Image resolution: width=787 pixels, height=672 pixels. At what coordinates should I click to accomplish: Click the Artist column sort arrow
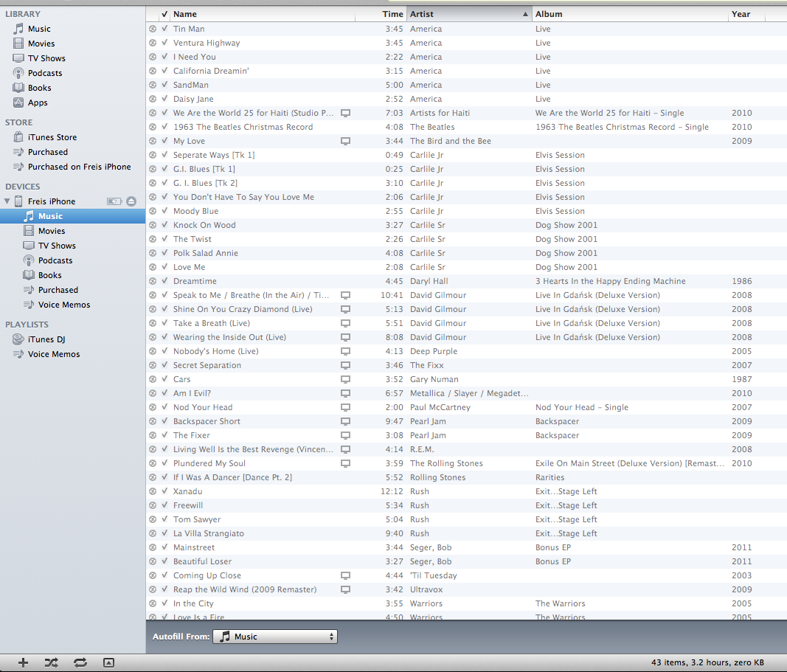tap(525, 14)
